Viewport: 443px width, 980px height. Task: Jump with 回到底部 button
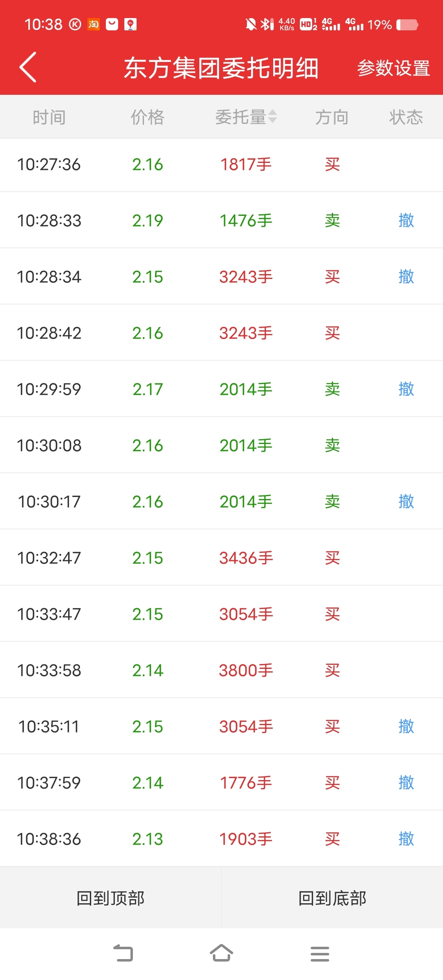click(332, 898)
